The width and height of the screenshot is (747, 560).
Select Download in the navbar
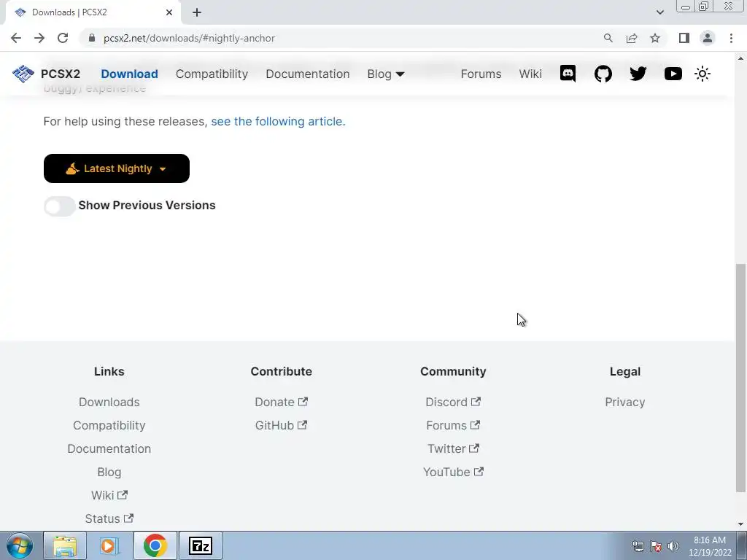pos(130,74)
